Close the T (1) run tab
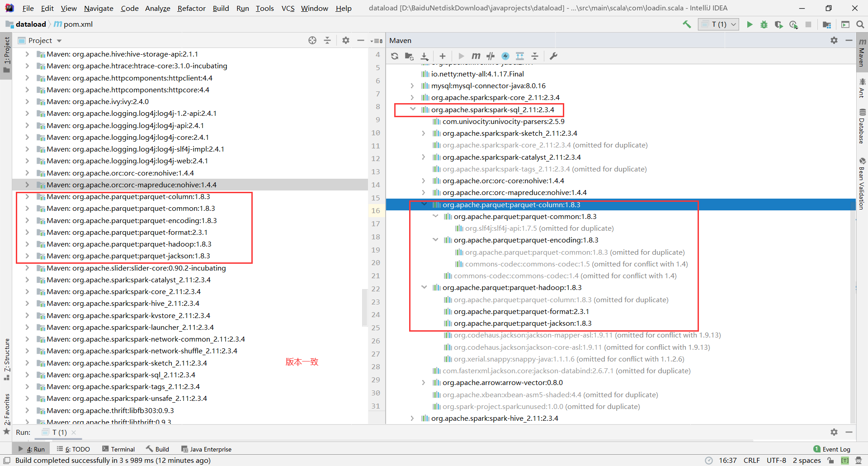The height and width of the screenshot is (466, 868). coord(74,433)
